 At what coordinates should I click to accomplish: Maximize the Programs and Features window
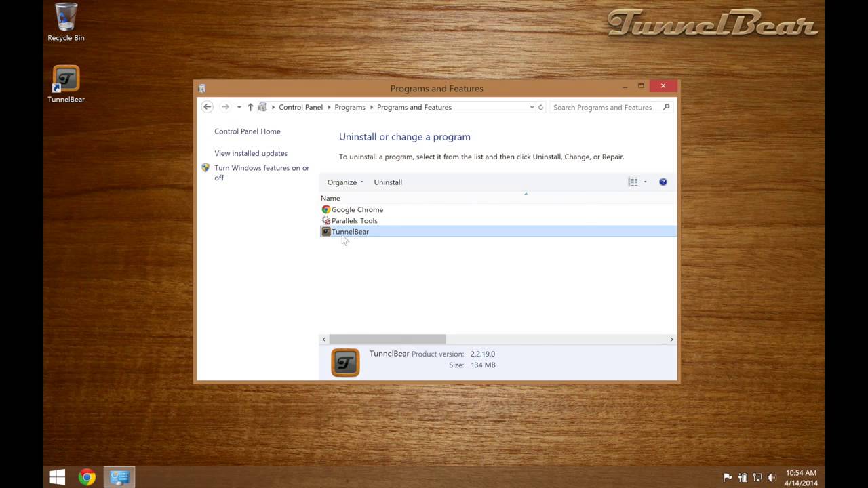tap(641, 86)
